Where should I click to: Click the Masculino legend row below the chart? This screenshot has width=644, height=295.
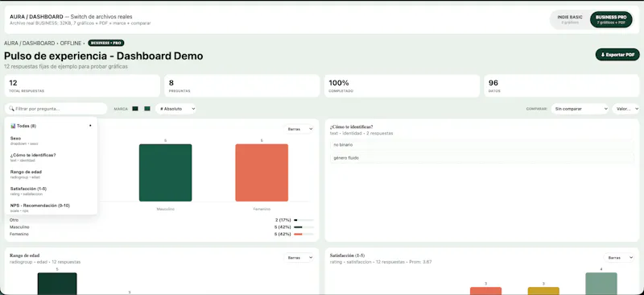point(162,227)
